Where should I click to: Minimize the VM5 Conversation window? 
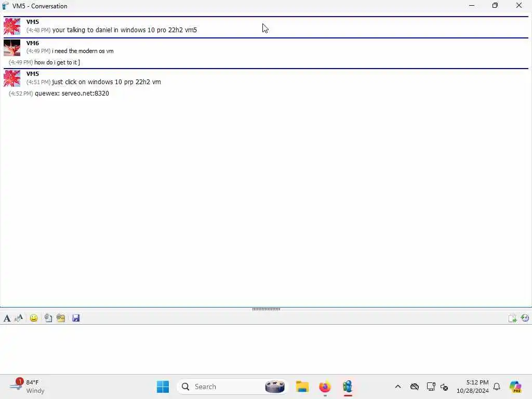pyautogui.click(x=472, y=5)
